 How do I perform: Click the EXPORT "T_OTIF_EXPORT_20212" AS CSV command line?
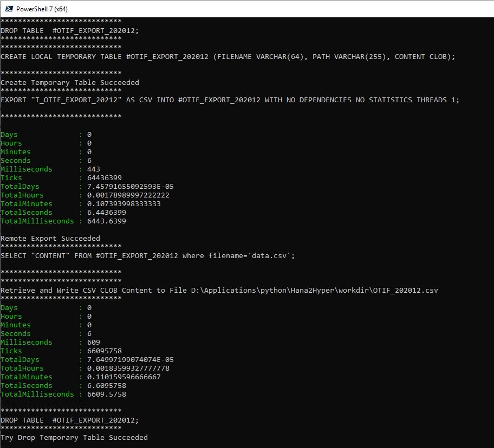(230, 100)
